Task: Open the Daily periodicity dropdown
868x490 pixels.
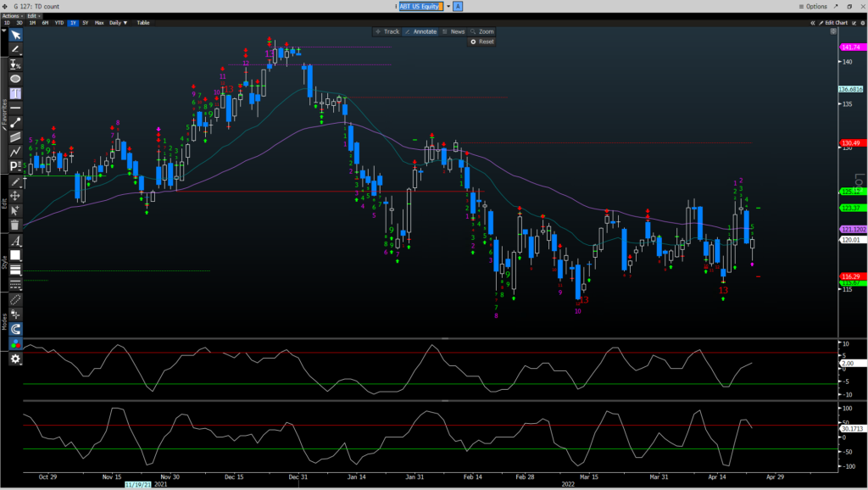Action: 119,23
